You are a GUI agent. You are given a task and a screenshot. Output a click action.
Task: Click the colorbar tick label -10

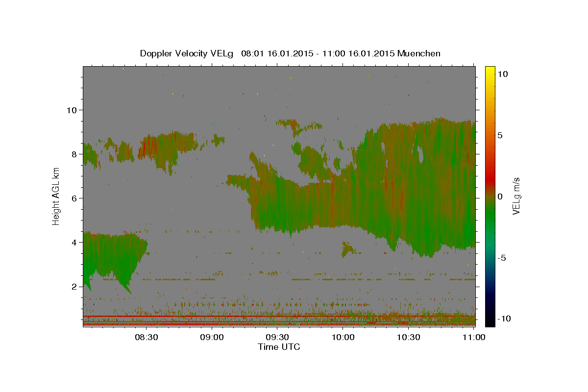504,318
